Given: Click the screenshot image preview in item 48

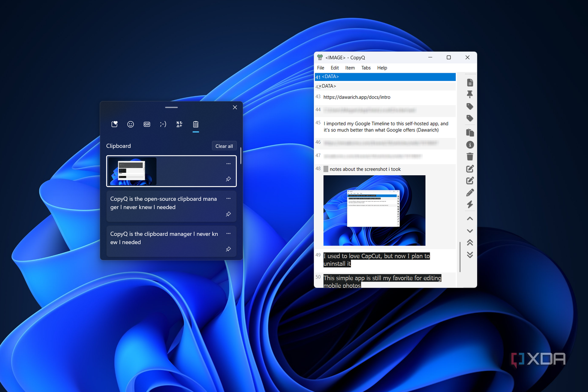Looking at the screenshot, I should coord(374,210).
